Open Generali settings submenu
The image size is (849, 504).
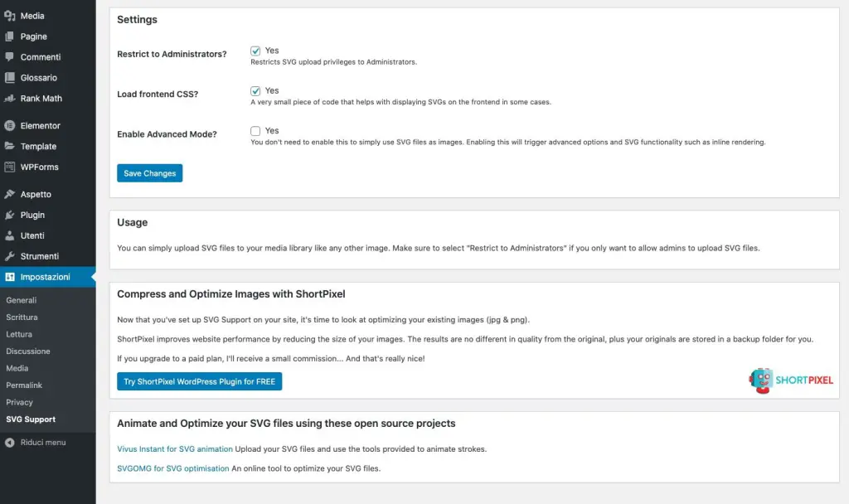tap(21, 300)
